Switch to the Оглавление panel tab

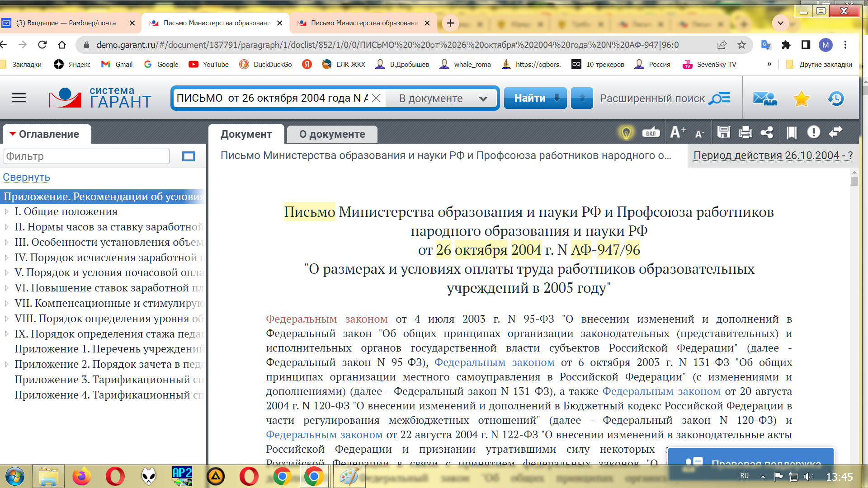click(47, 134)
